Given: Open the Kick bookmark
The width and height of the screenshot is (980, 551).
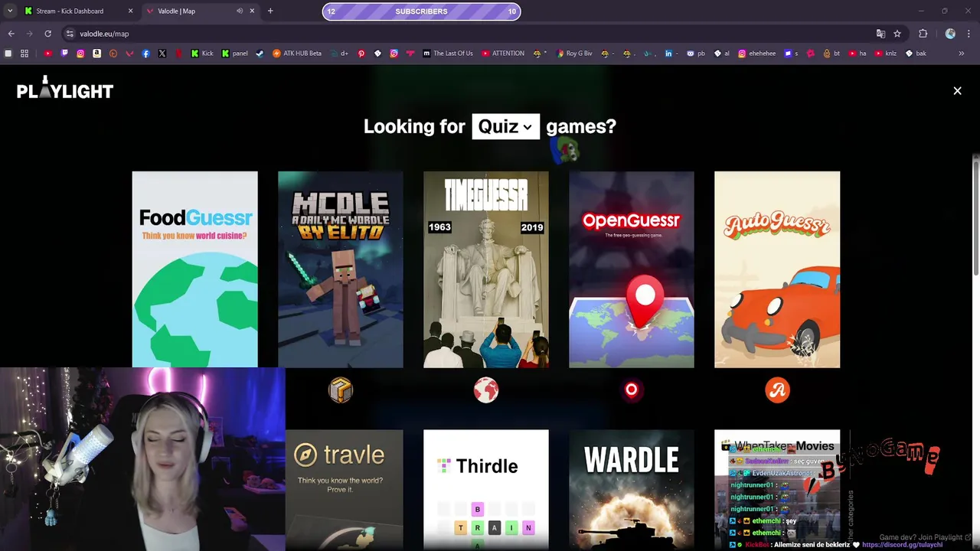Looking at the screenshot, I should tap(202, 54).
